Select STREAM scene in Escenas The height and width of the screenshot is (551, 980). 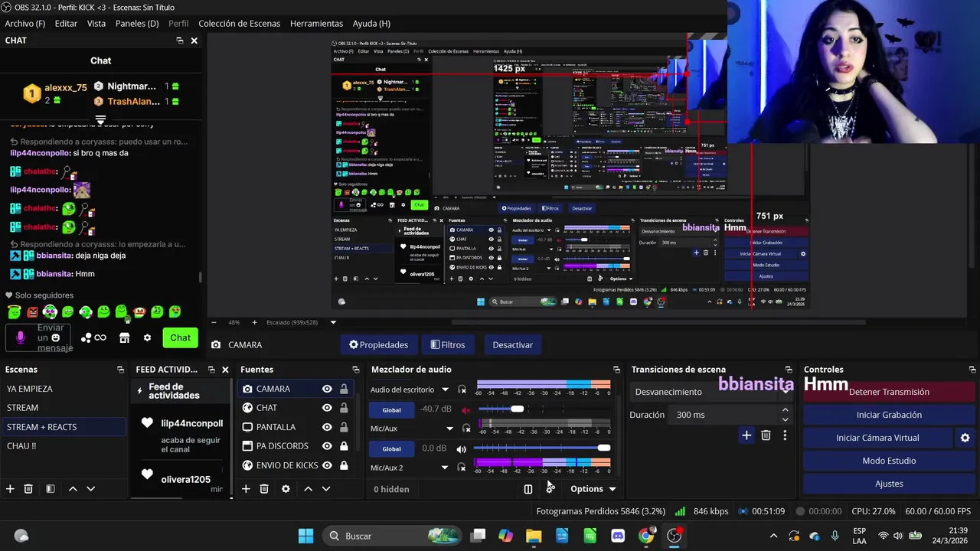[x=64, y=408]
